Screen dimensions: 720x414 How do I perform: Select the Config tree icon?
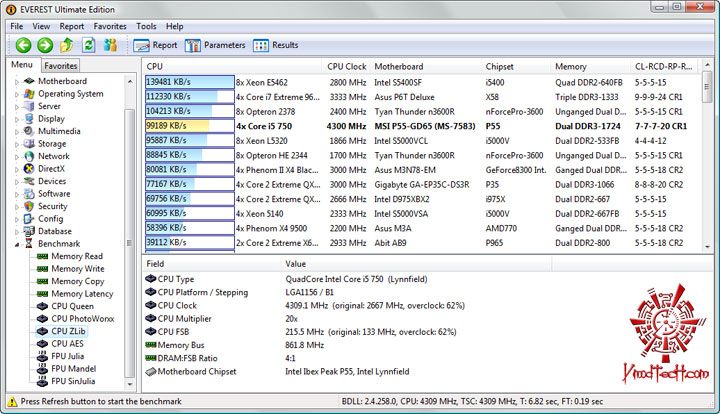29,218
